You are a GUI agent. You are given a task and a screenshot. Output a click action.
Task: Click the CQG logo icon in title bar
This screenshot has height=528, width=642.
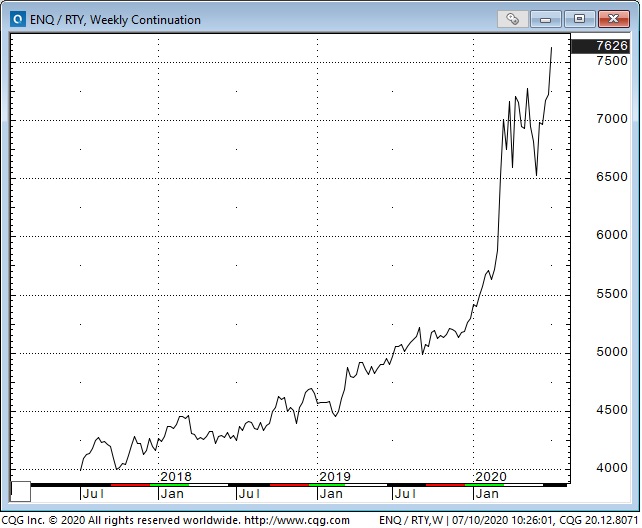tap(18, 19)
